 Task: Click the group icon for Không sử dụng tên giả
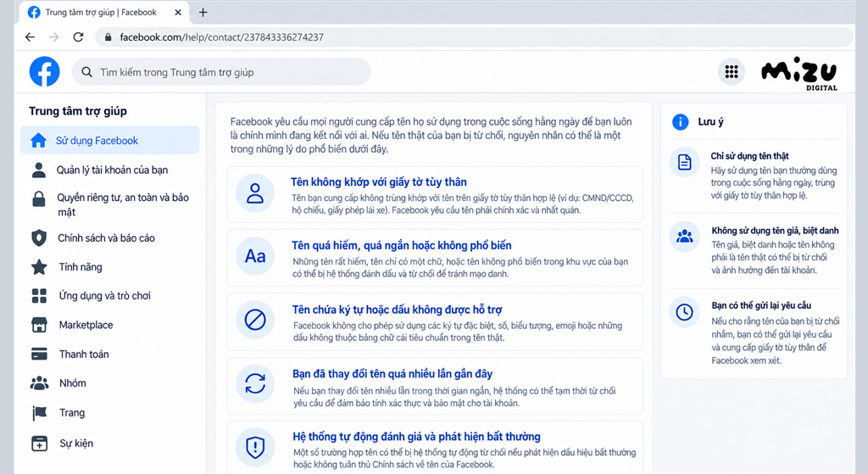pyautogui.click(x=685, y=237)
